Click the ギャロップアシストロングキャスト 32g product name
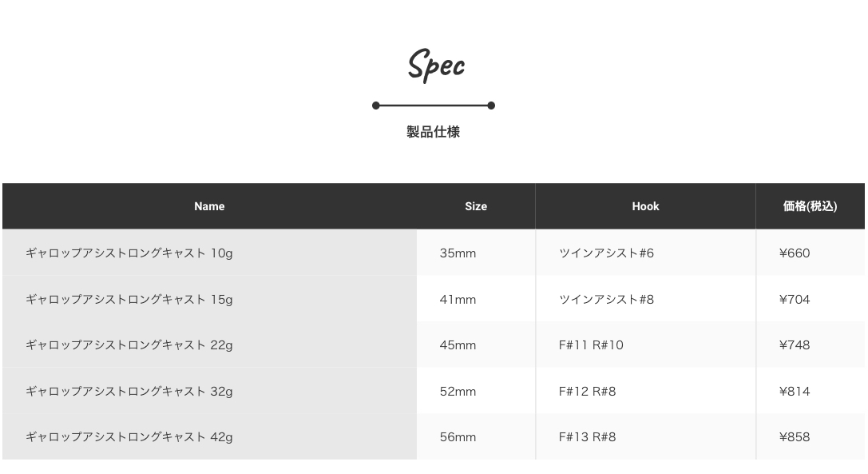This screenshot has height=474, width=868. click(x=129, y=392)
